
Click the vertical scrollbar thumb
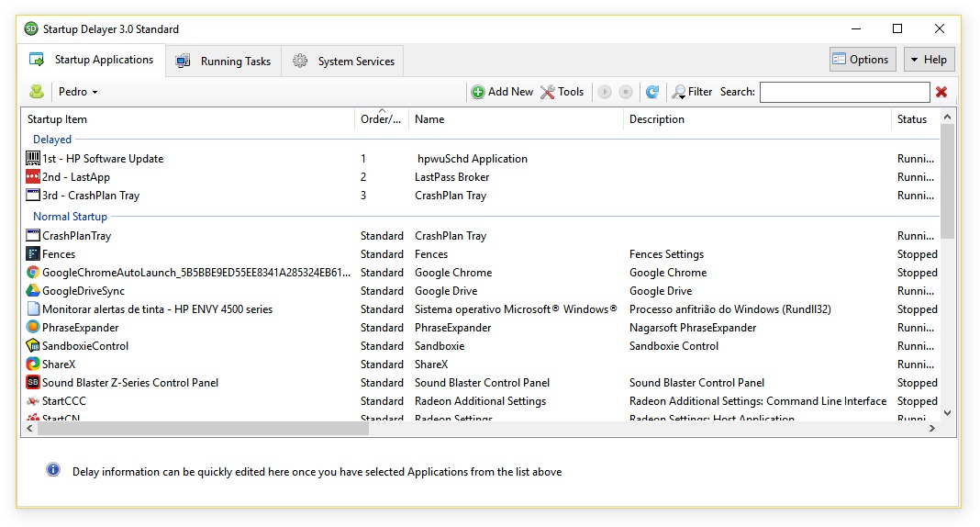[948, 181]
